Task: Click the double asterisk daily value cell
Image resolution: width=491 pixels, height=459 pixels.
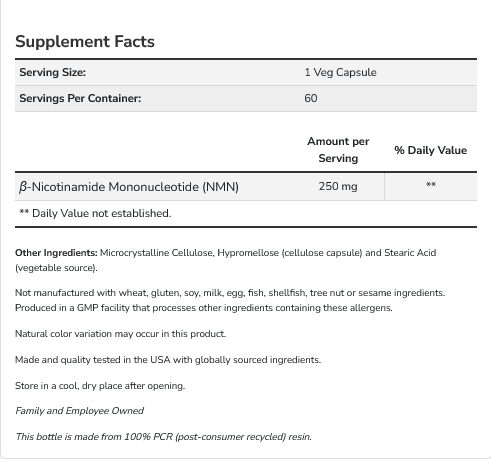Action: coord(431,185)
